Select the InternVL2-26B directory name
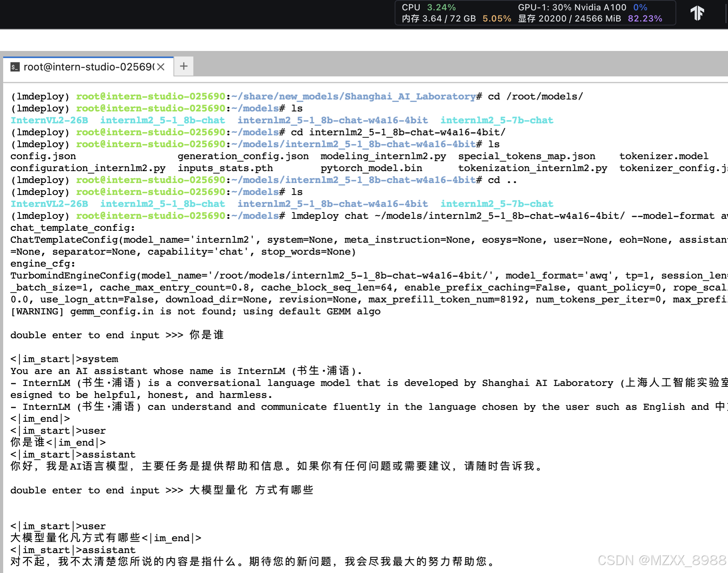Viewport: 728px width, 573px height. (x=49, y=120)
